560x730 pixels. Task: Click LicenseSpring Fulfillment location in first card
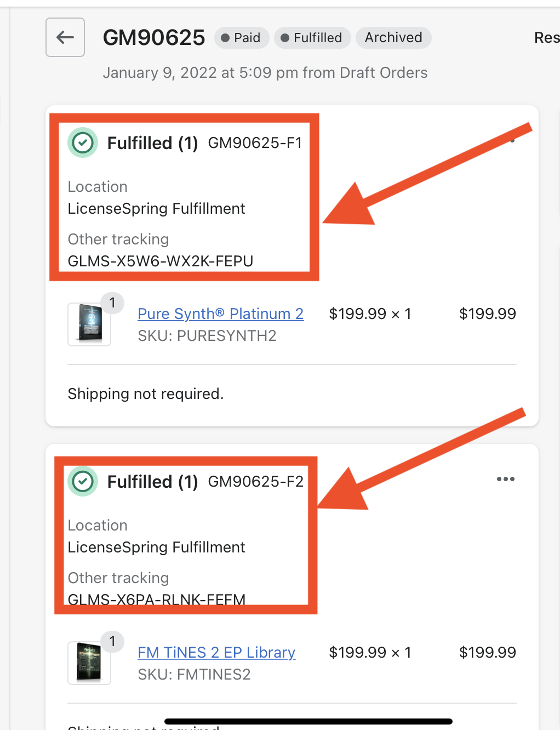click(156, 209)
